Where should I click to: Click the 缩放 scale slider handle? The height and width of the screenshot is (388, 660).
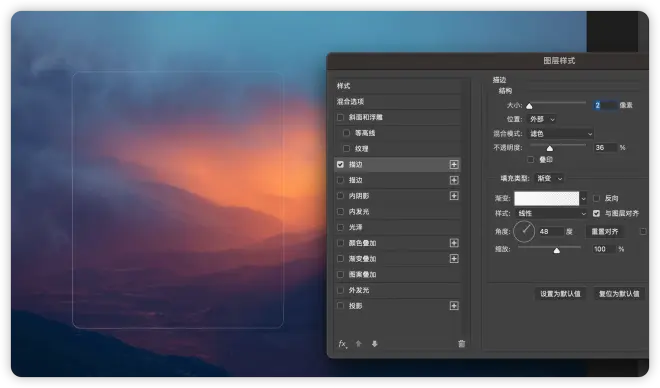pos(557,251)
